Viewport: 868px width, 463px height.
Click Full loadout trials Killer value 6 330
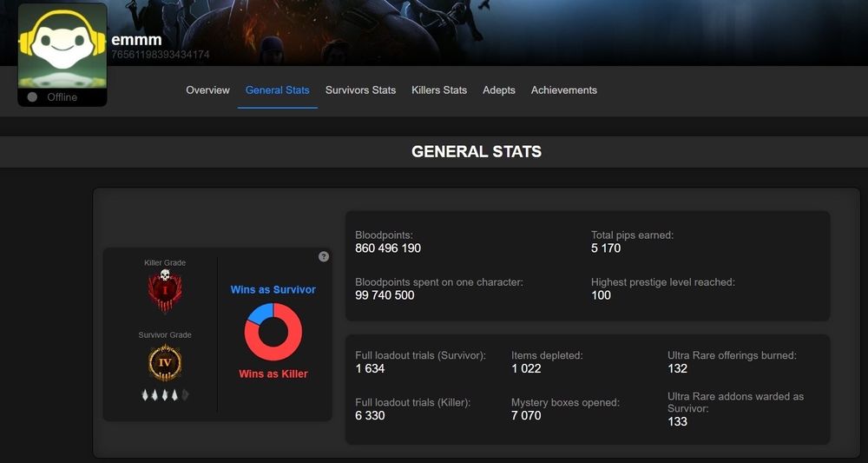tap(370, 415)
